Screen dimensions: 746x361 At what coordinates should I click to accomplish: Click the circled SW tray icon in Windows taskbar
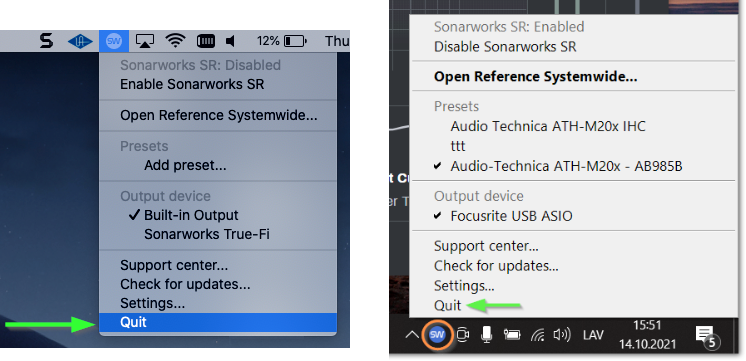click(437, 335)
